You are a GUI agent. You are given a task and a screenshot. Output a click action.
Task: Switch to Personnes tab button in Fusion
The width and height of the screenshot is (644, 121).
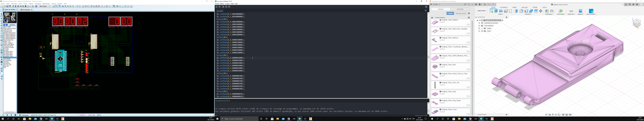point(460,9)
